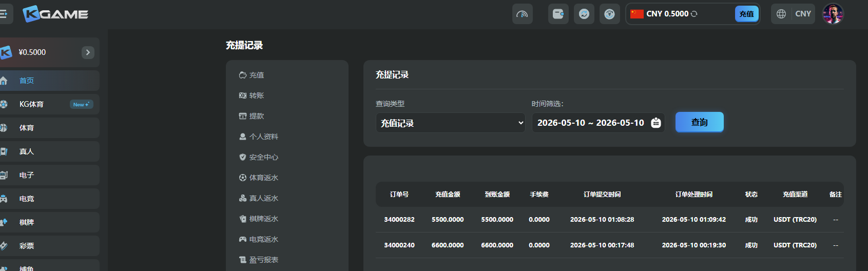Click the wallet icon beside ¥0.5000 in sidebar
The width and height of the screenshot is (868, 271).
5,52
